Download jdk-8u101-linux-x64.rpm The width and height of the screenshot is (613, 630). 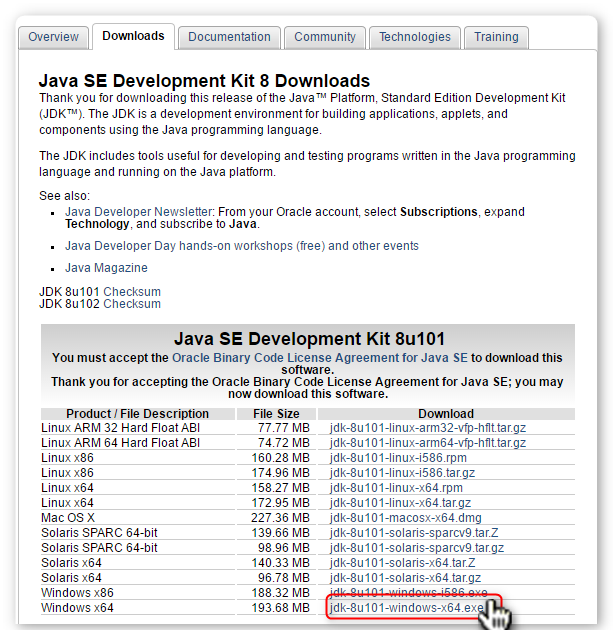(396, 488)
